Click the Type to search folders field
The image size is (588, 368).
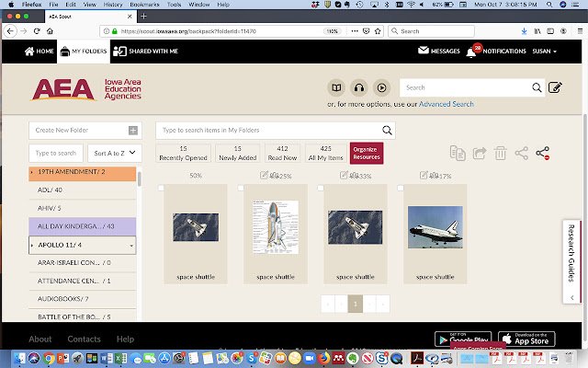click(56, 154)
